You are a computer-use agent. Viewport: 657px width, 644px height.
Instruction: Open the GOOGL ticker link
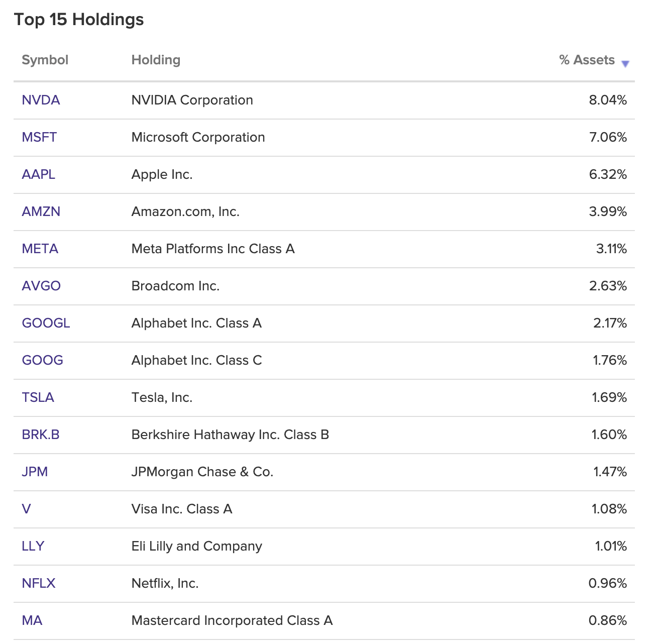pyautogui.click(x=46, y=323)
